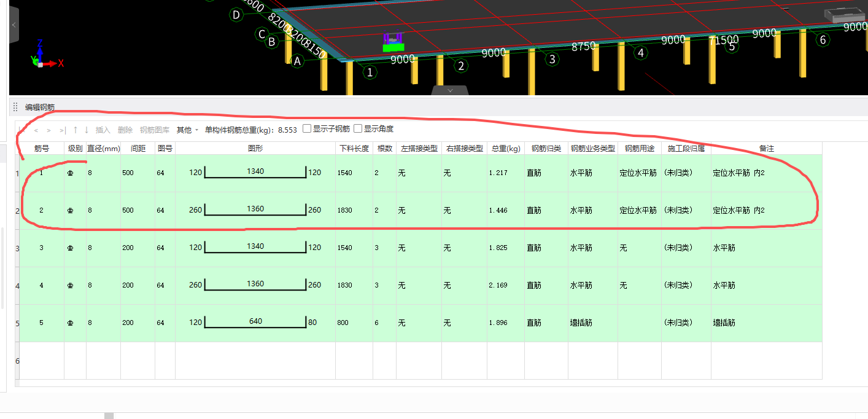Click the 单构件钢筋总重 value 8.553
The height and width of the screenshot is (419, 868).
click(288, 129)
